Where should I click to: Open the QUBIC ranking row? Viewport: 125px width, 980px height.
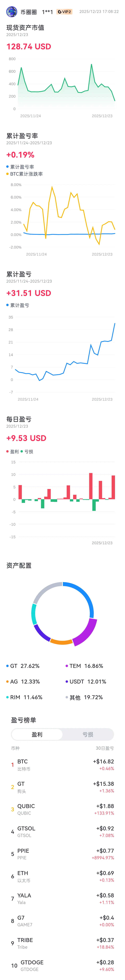(x=62, y=810)
